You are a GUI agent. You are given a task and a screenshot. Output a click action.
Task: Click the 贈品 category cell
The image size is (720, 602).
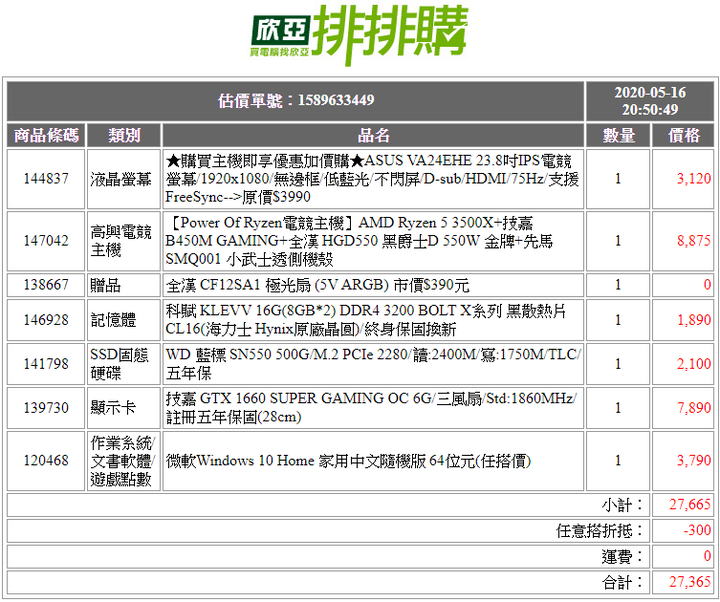coord(124,285)
